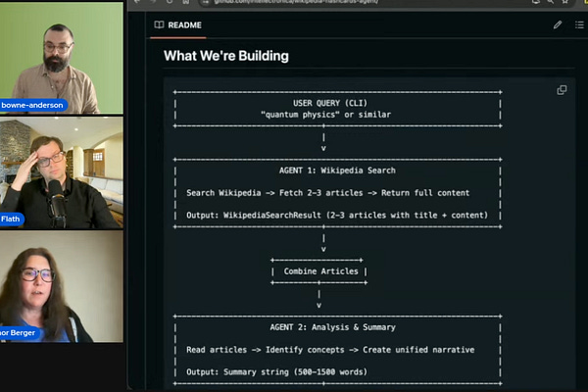Select the video tile of man with microphone
The height and width of the screenshot is (392, 588).
tap(62, 172)
